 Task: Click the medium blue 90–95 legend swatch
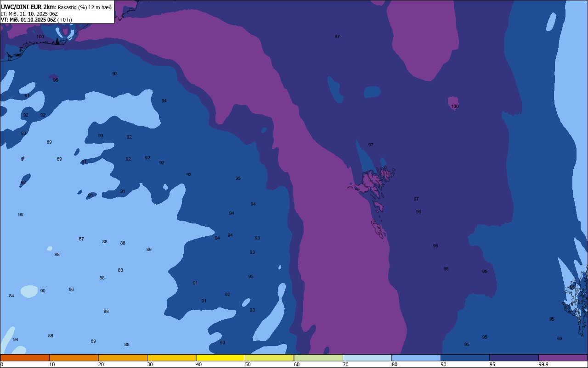point(465,357)
